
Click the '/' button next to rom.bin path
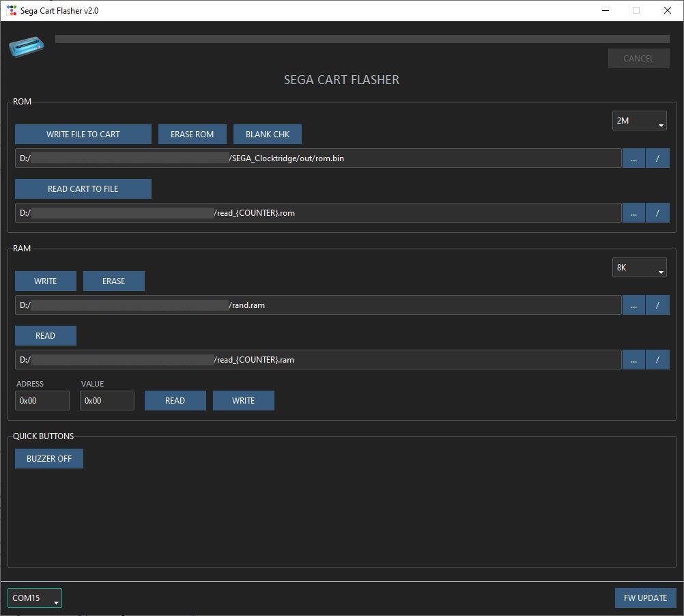tap(657, 158)
